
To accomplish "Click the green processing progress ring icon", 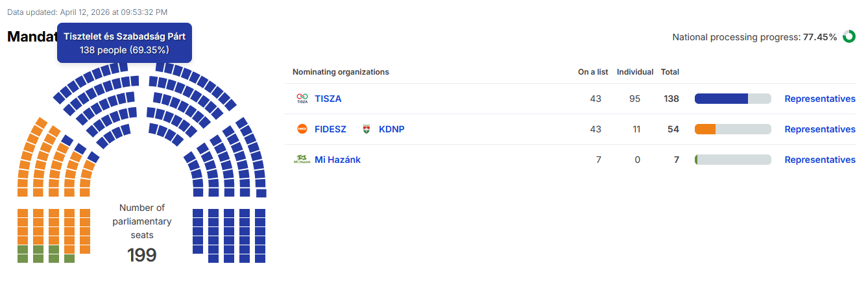I will click(849, 36).
